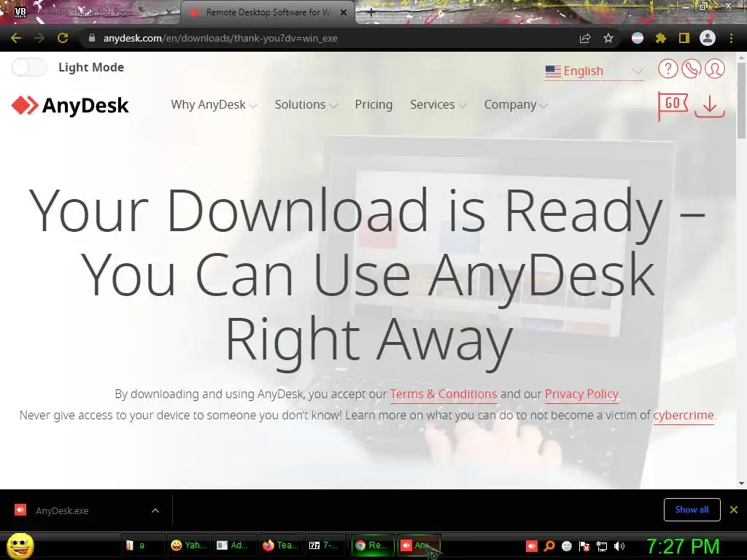The height and width of the screenshot is (560, 747).
Task: Open network tray icon
Action: [x=602, y=545]
